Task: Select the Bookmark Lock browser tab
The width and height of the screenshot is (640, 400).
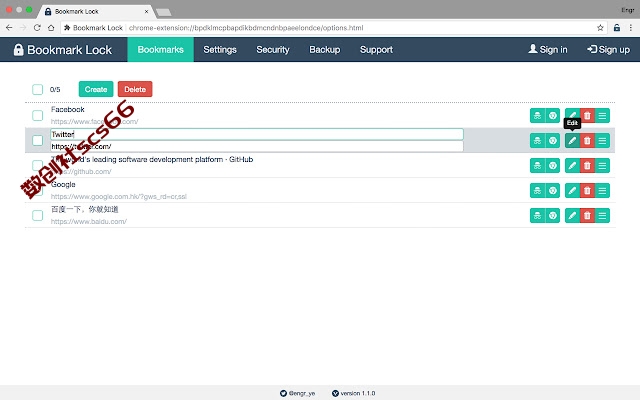Action: (x=96, y=11)
